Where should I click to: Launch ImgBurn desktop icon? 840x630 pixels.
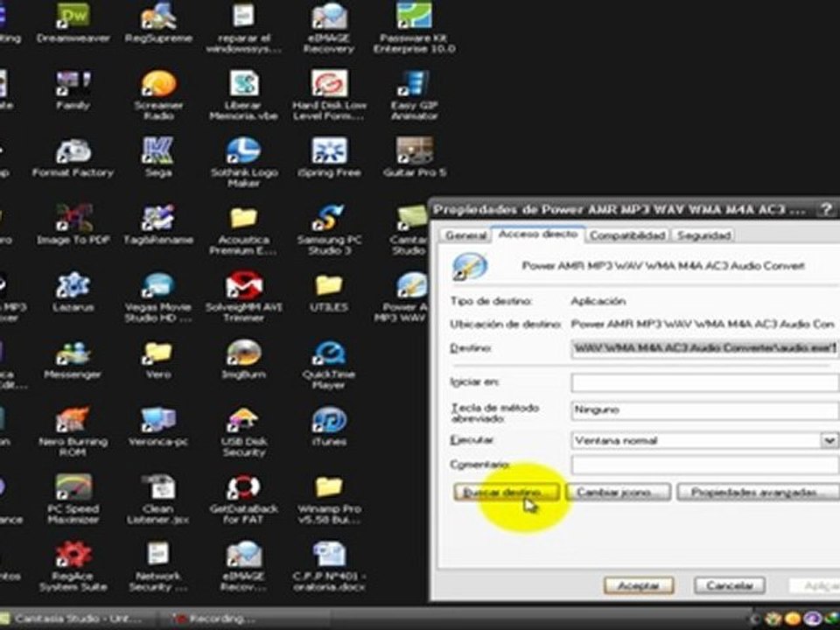(244, 360)
